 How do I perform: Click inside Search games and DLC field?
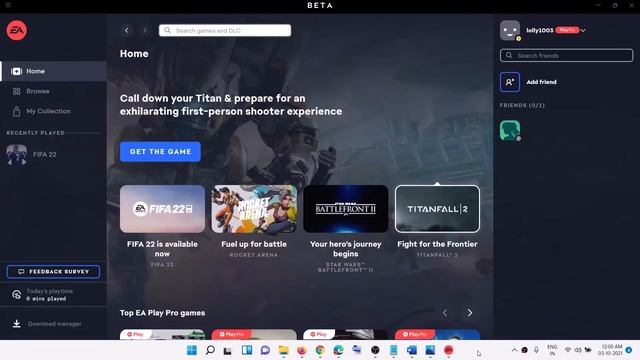click(225, 30)
